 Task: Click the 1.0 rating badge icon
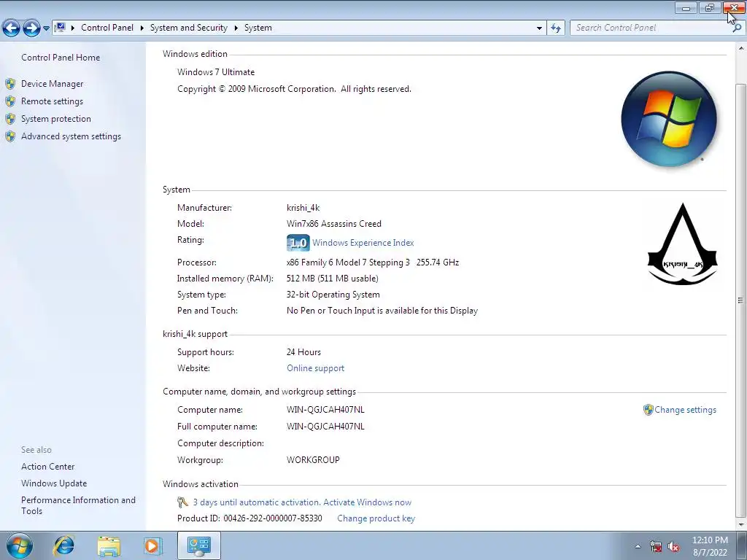tap(298, 243)
